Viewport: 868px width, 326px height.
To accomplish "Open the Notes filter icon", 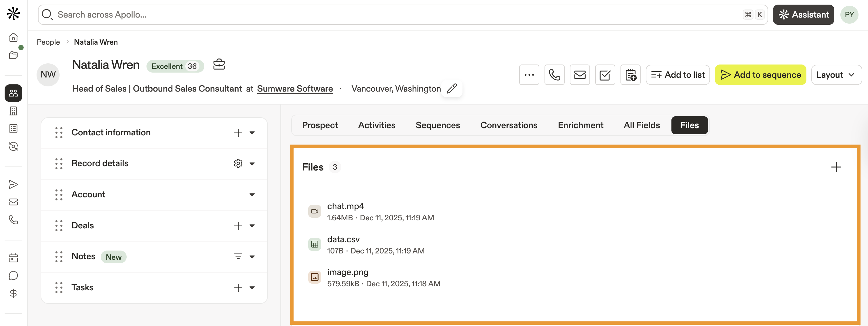I will (238, 257).
